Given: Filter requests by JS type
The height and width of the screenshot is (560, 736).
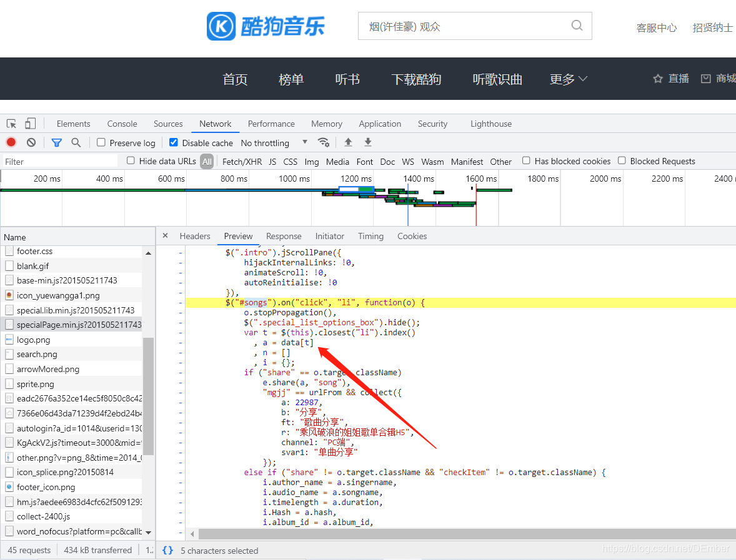Looking at the screenshot, I should click(x=272, y=161).
